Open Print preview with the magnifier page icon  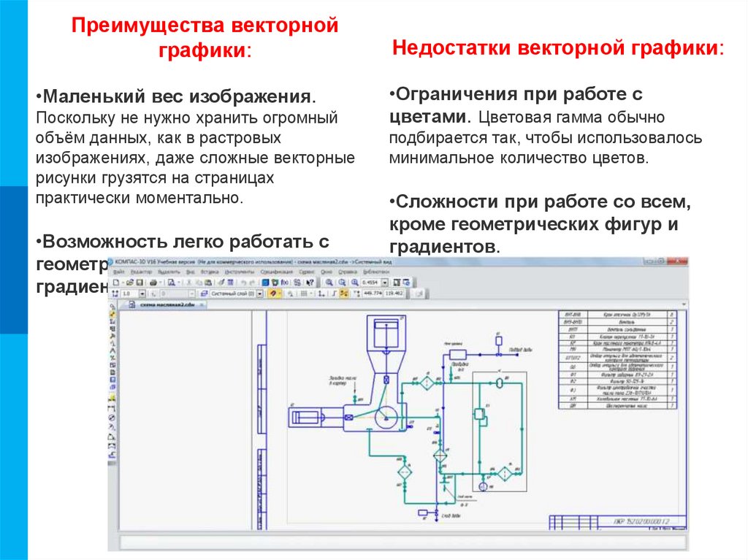171,283
